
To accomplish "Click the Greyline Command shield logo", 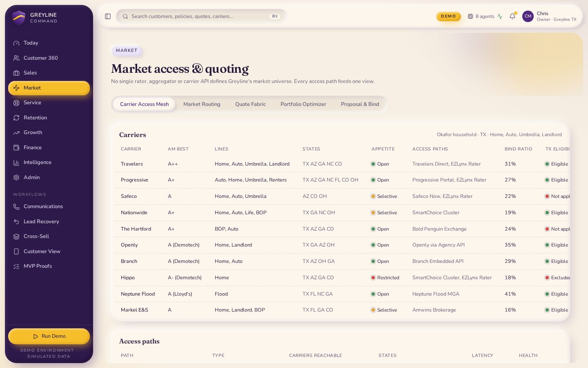I will pos(19,18).
